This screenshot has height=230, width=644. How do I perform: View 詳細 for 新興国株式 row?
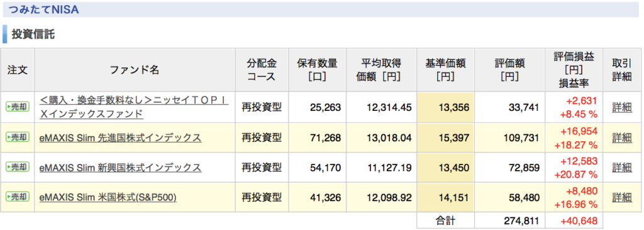(x=622, y=168)
